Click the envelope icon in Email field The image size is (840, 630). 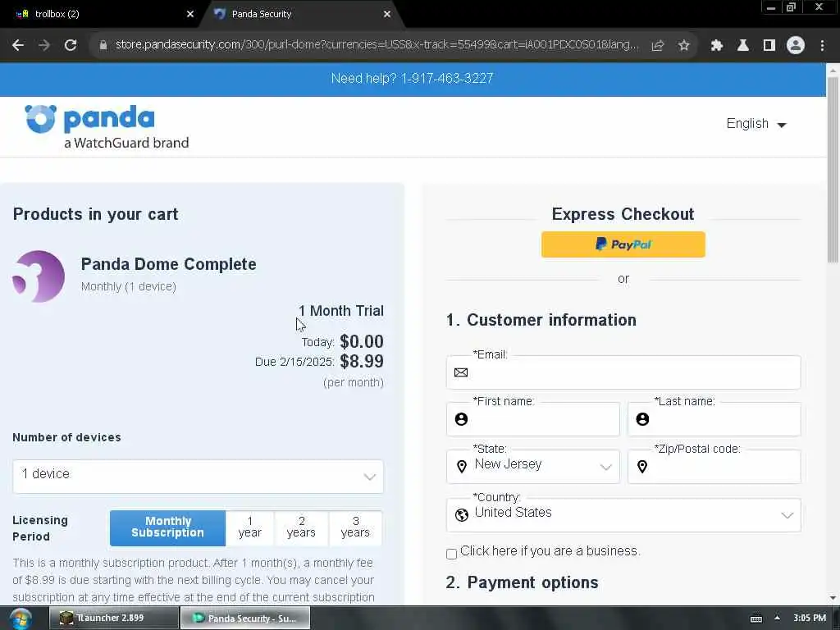coord(461,372)
